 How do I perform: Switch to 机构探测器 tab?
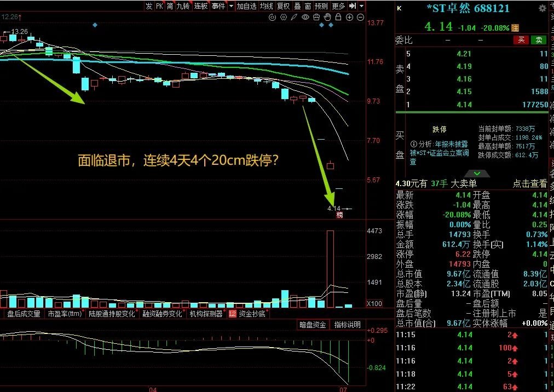click(206, 314)
